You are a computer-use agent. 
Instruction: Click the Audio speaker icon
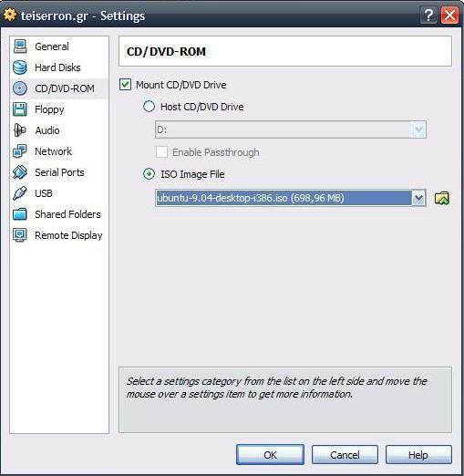coord(20,130)
